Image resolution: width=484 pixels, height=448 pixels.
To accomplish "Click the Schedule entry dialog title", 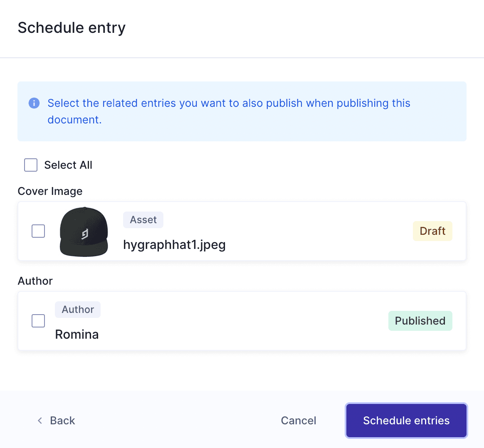I will [x=72, y=27].
